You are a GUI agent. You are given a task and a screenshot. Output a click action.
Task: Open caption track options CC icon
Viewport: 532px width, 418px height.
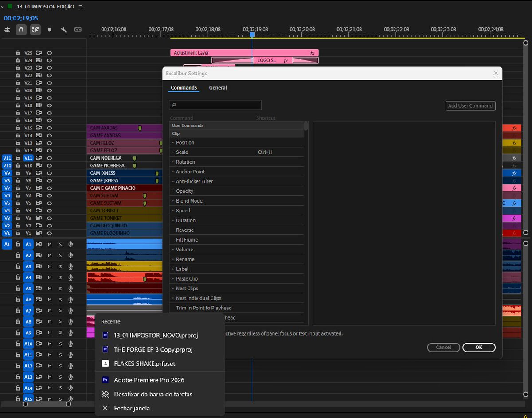[78, 30]
